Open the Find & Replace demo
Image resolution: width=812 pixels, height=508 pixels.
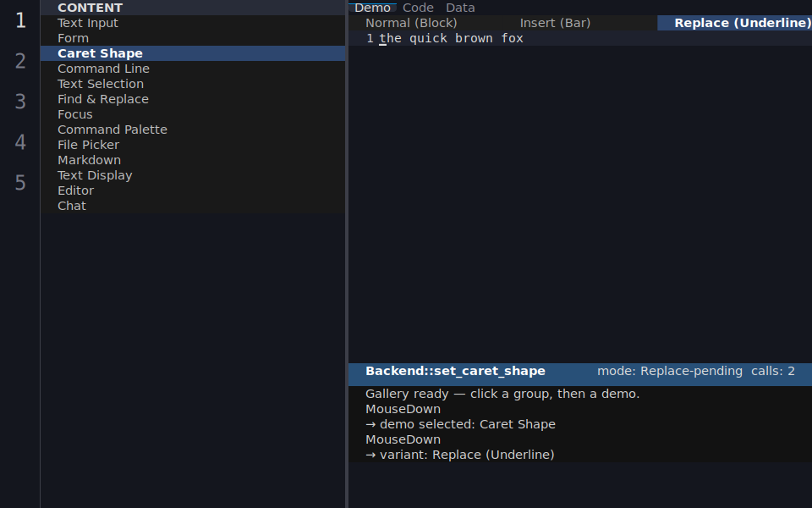tap(193, 99)
